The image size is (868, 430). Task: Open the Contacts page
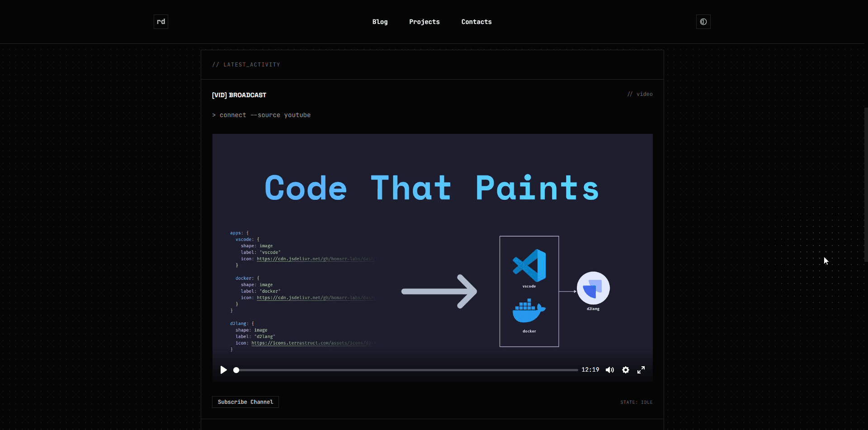tap(476, 22)
